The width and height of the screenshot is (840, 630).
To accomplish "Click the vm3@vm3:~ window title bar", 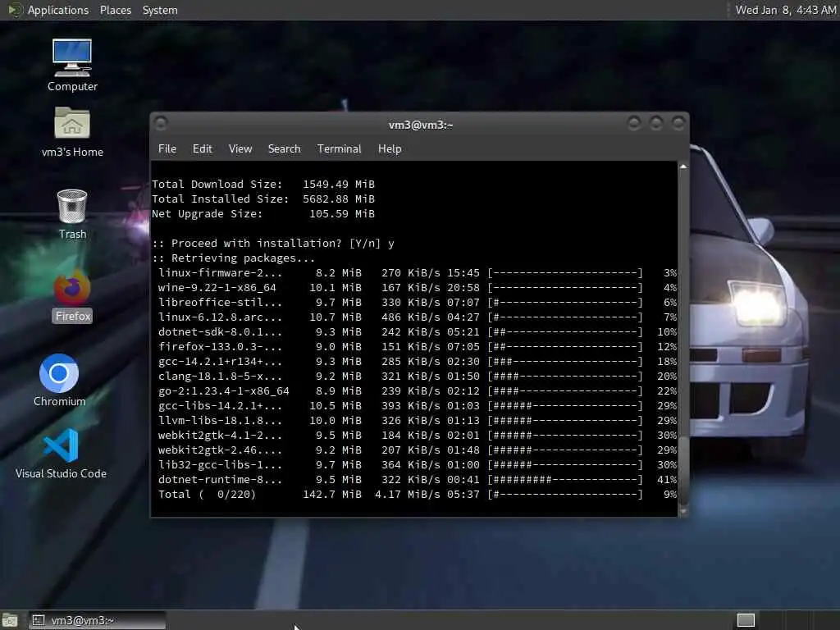I will (421, 125).
